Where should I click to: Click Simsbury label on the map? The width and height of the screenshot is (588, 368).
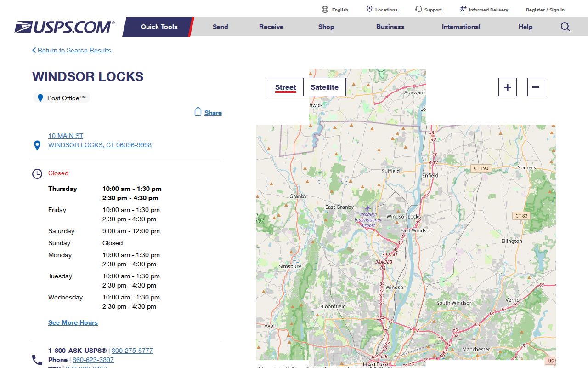[x=290, y=266]
